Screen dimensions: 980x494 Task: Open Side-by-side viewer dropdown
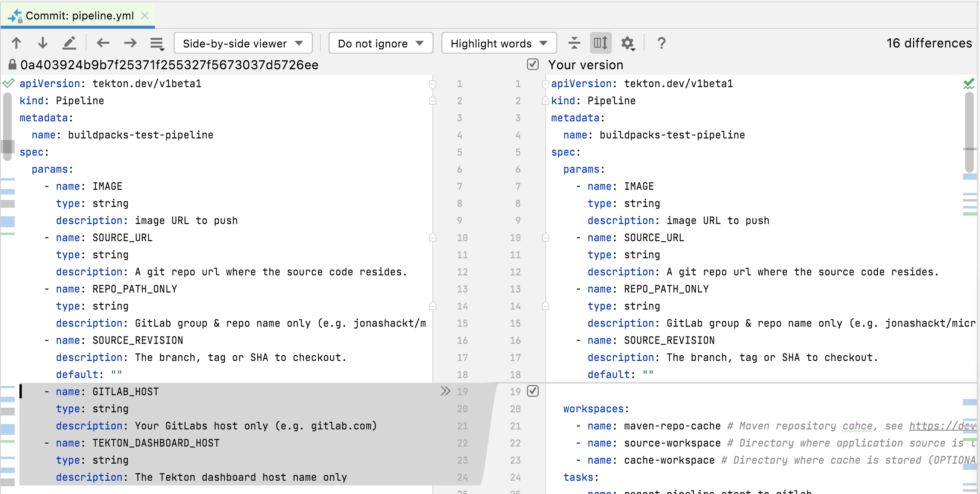pos(243,43)
